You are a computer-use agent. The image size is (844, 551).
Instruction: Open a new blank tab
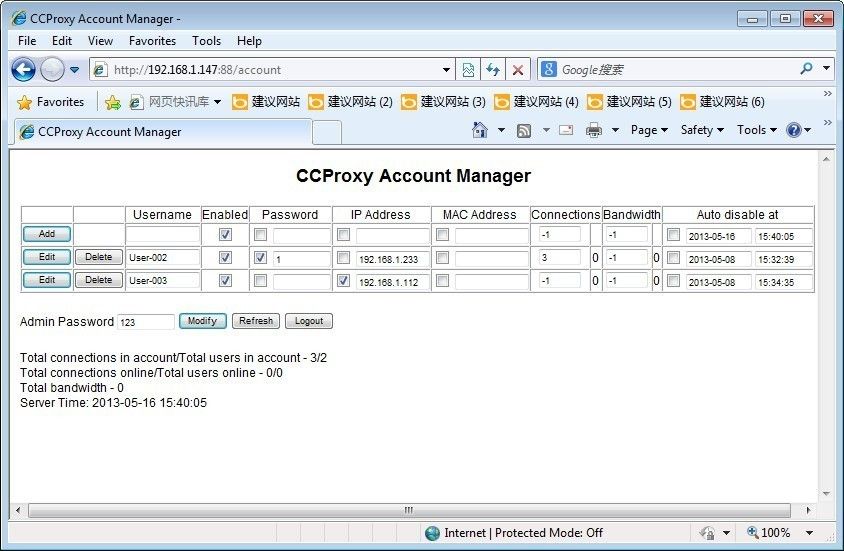tap(327, 132)
